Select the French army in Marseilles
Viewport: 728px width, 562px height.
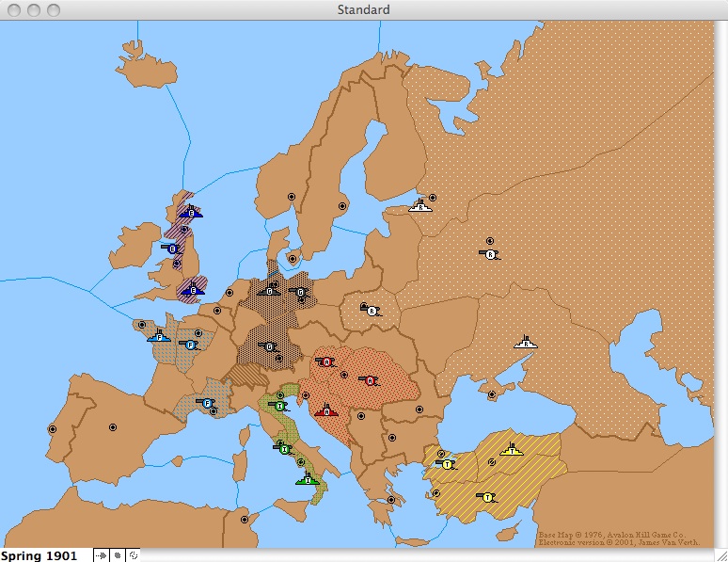point(207,403)
